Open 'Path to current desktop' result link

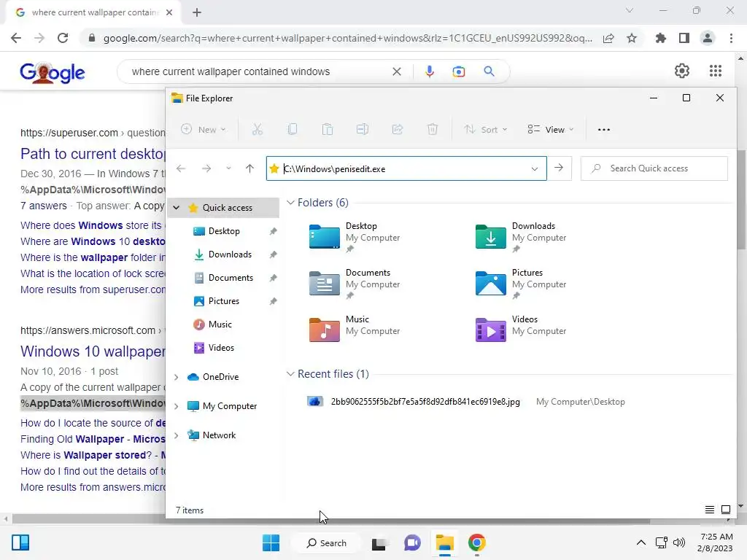click(93, 154)
